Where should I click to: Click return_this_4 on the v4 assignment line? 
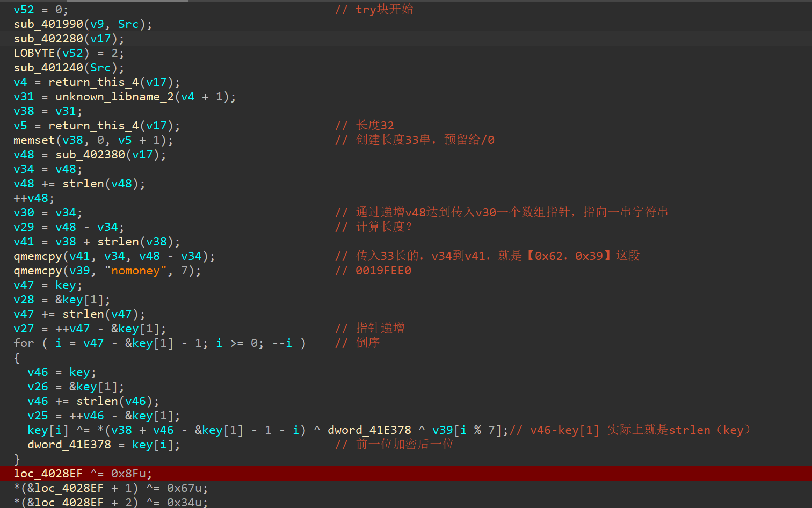[x=93, y=82]
